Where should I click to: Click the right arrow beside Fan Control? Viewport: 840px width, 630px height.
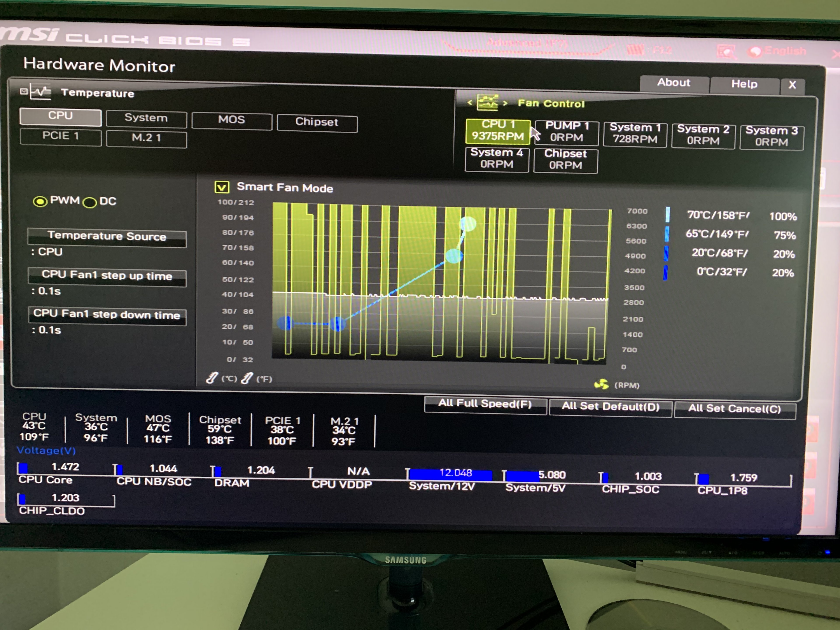point(506,103)
